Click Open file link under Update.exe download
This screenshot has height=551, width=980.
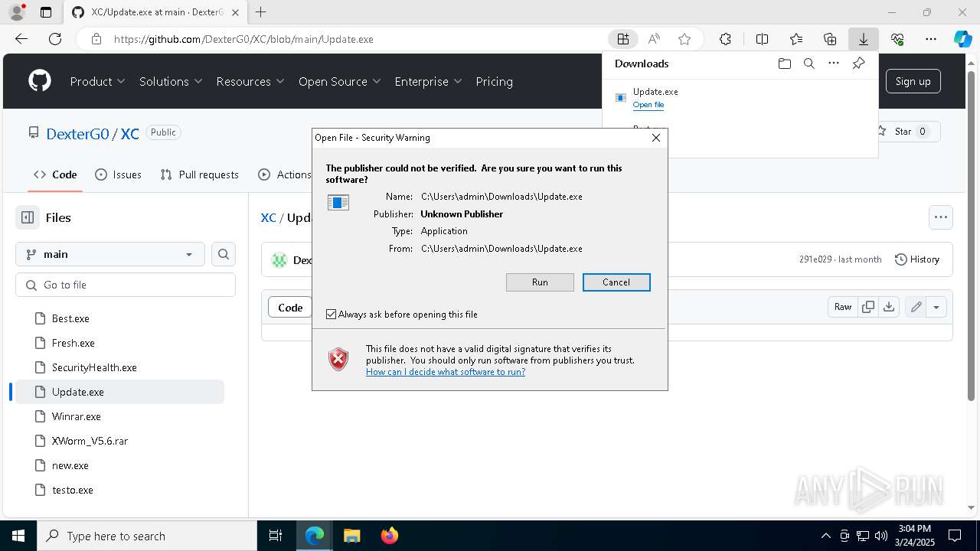(x=648, y=105)
